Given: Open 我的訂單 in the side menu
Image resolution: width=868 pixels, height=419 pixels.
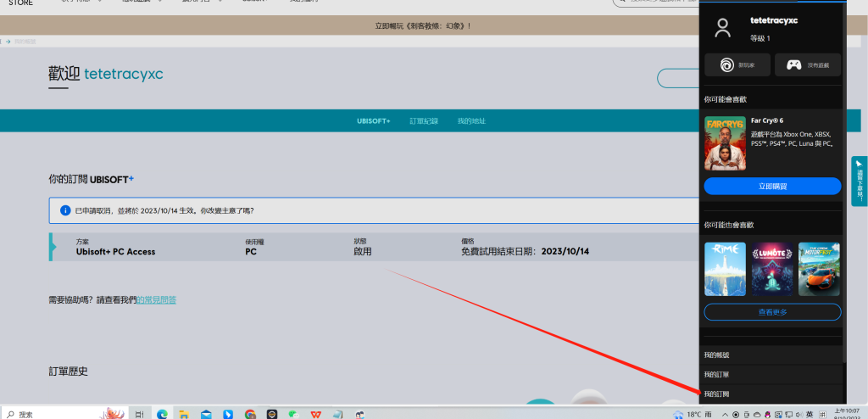Looking at the screenshot, I should tap(771, 374).
